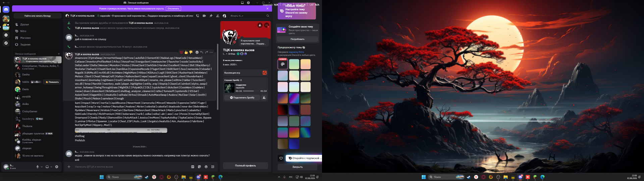Open Полный профиль button

246,166
